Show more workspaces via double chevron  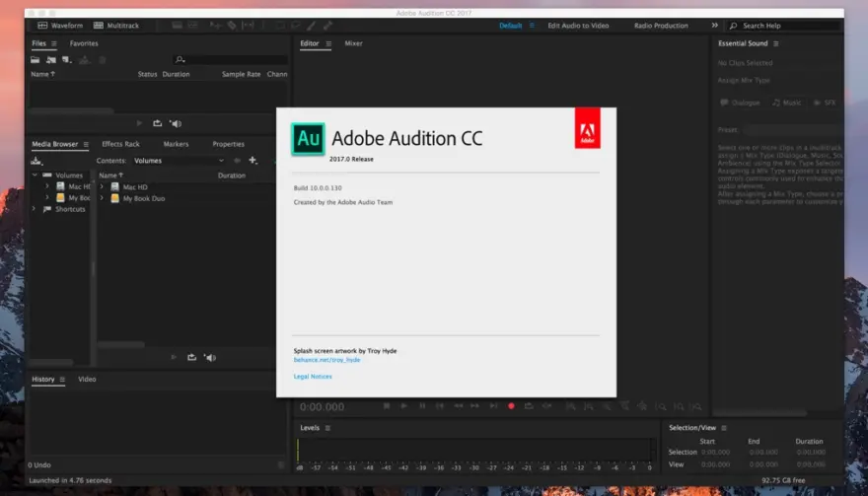point(715,26)
